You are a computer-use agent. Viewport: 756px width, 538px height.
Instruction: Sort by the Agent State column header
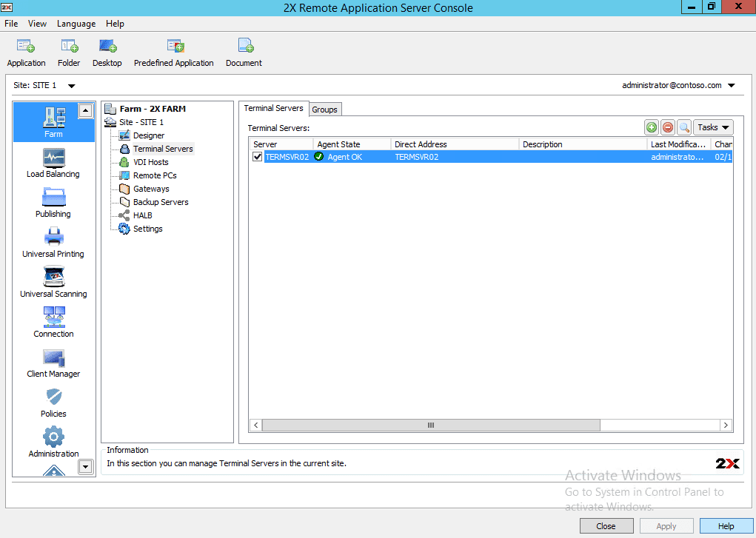pyautogui.click(x=352, y=144)
